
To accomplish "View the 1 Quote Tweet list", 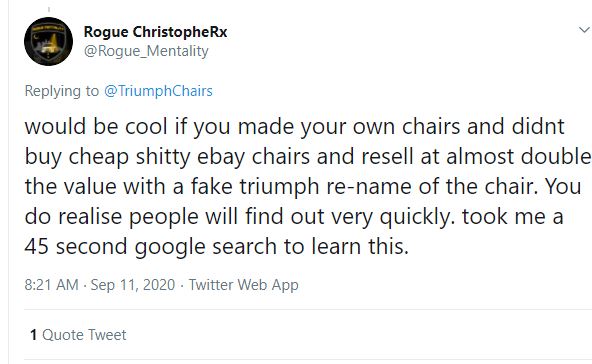I will click(x=78, y=335).
